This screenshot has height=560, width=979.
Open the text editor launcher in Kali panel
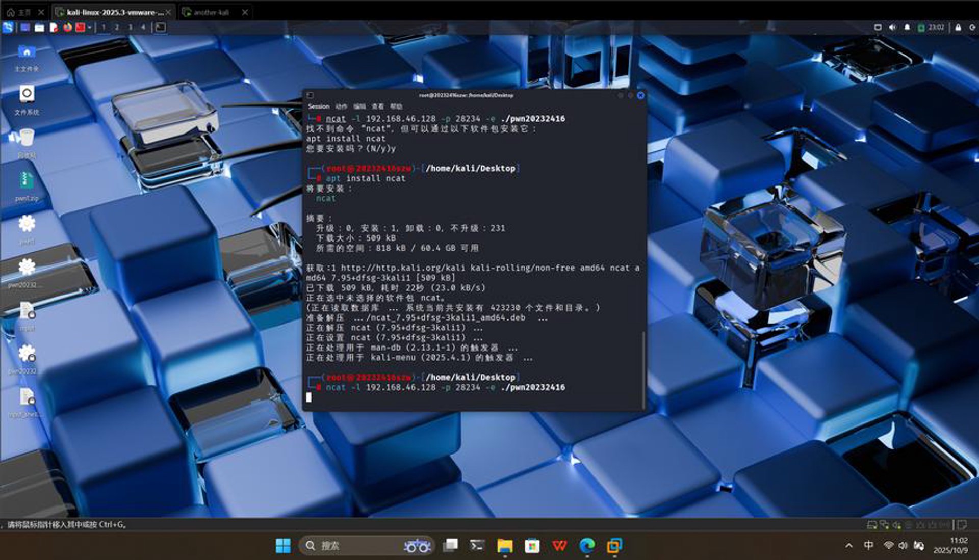54,28
